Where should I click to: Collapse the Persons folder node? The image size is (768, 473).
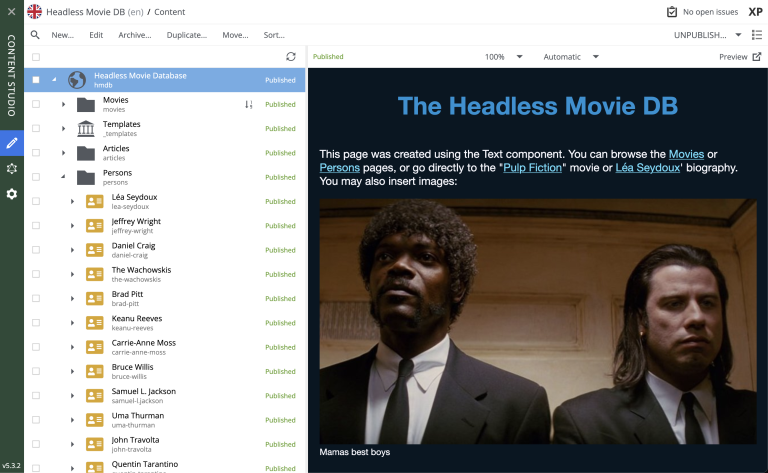63,177
